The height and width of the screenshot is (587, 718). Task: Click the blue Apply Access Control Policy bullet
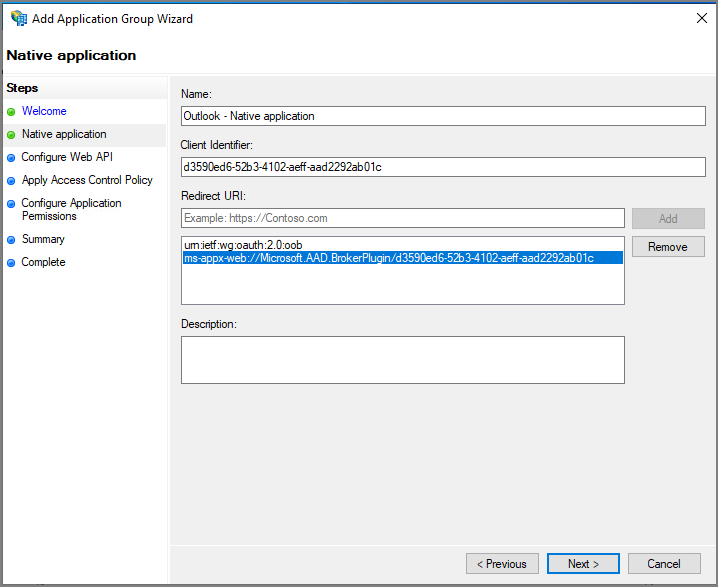pos(11,180)
